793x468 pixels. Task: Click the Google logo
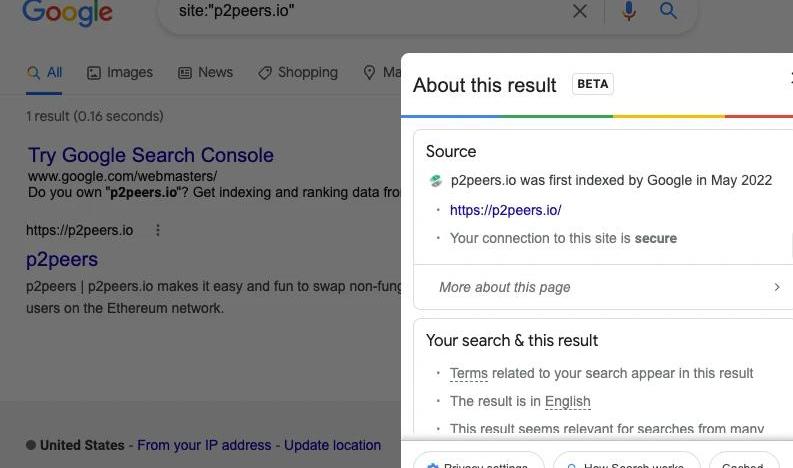point(67,12)
